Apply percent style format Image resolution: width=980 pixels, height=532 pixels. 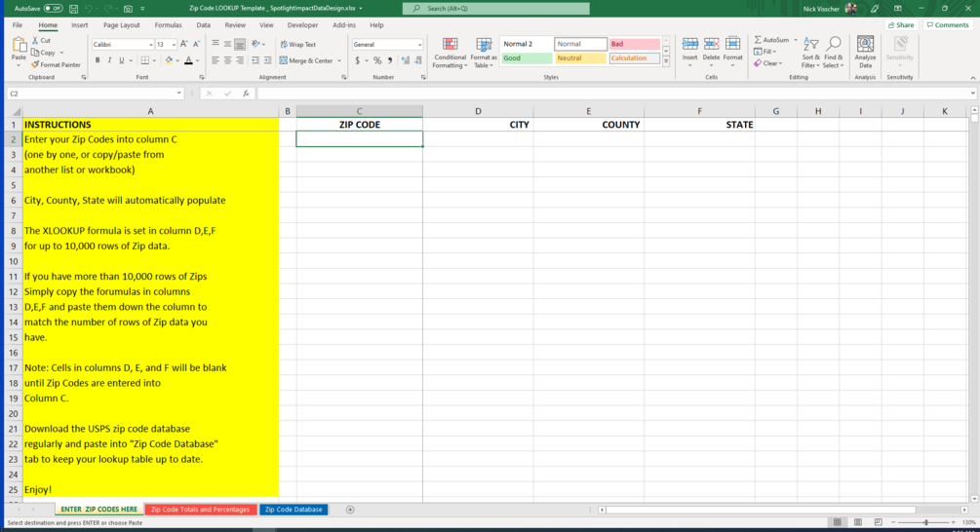click(377, 60)
